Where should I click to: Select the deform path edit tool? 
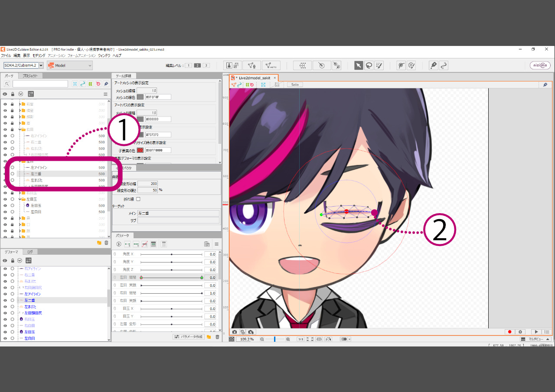pyautogui.click(x=444, y=65)
